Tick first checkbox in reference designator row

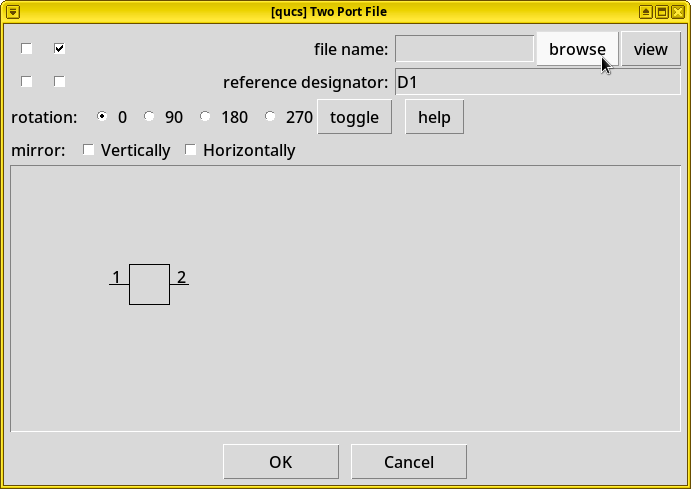(x=27, y=82)
